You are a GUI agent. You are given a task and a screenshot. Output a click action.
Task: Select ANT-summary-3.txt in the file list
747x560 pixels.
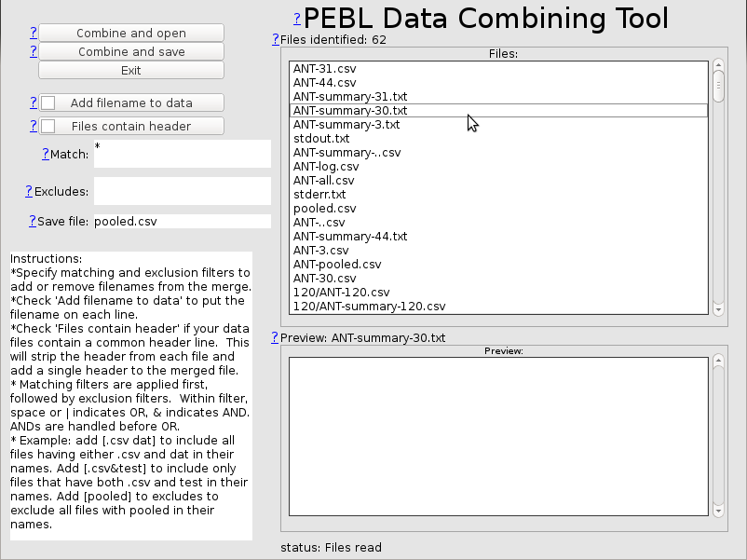click(498, 124)
